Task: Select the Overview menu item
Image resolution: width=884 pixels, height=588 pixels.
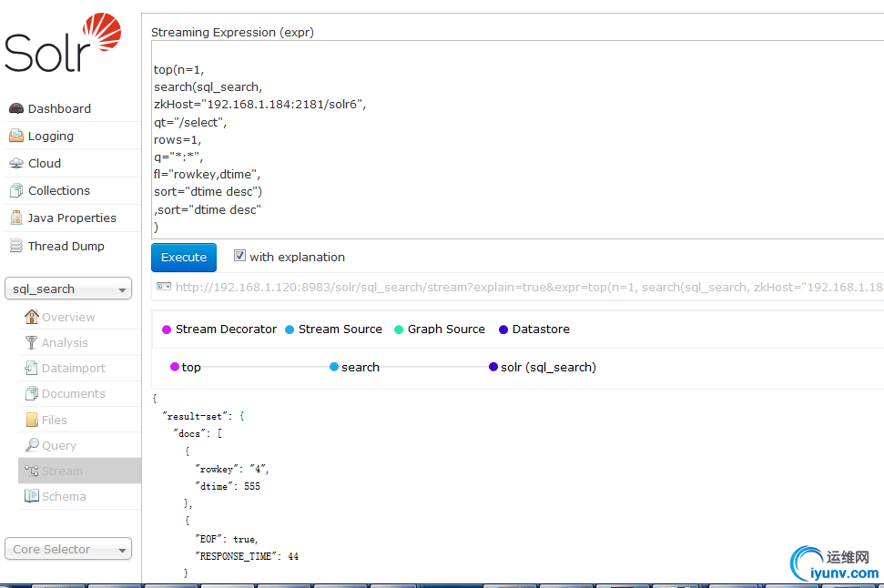Action: (68, 317)
